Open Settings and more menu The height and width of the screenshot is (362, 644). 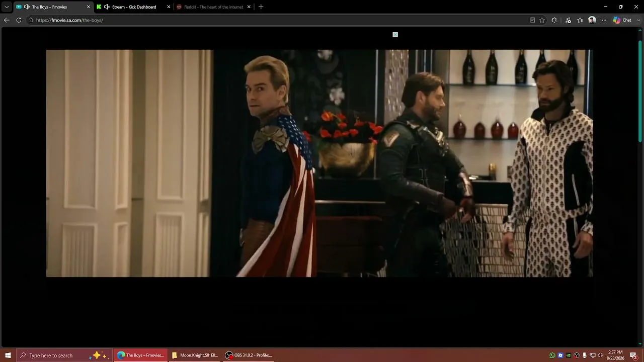tap(604, 20)
